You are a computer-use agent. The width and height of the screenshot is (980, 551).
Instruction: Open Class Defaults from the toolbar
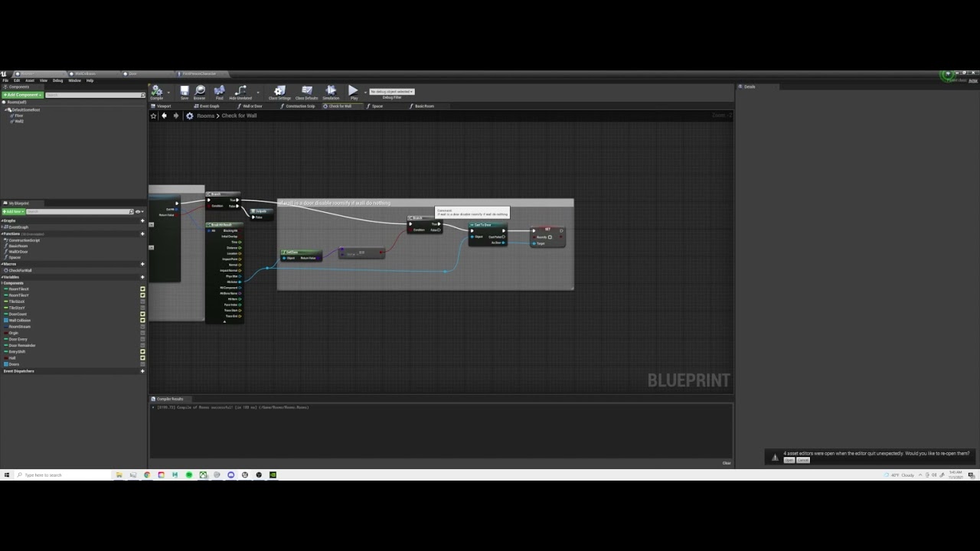pos(307,91)
